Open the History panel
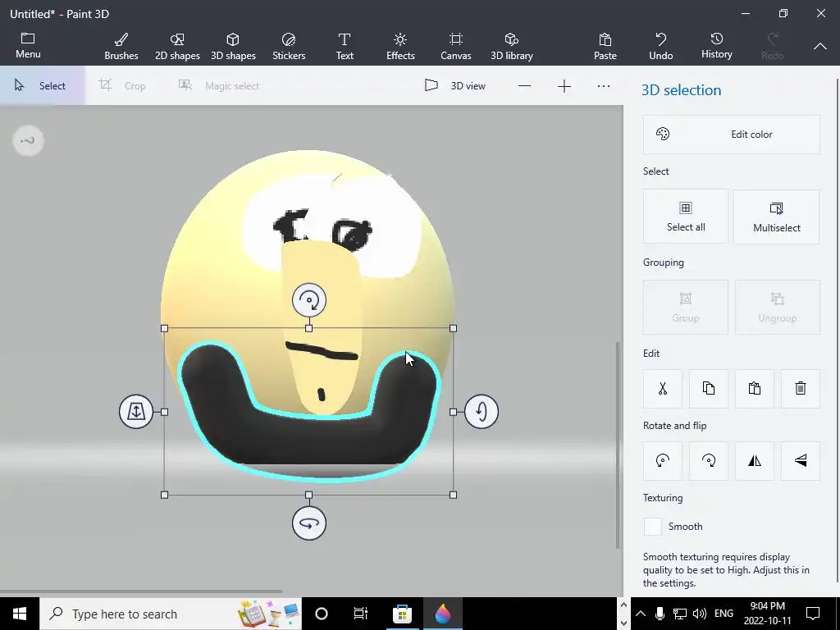 [716, 46]
